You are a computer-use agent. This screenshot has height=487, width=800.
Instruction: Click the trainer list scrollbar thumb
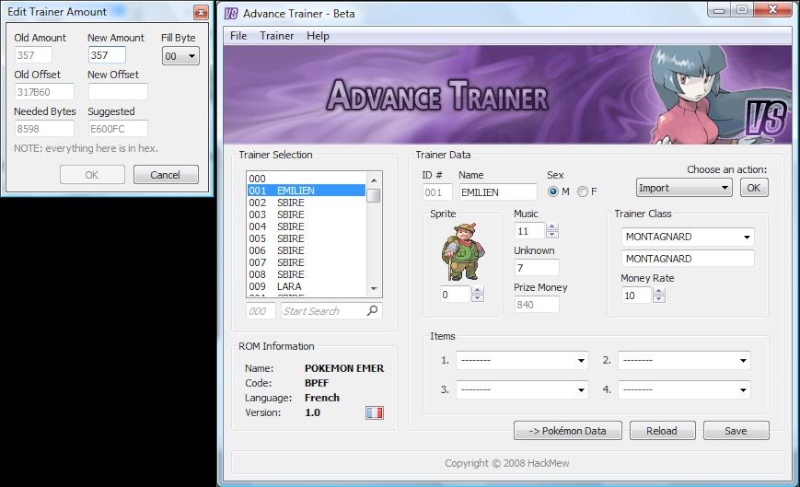[374, 196]
